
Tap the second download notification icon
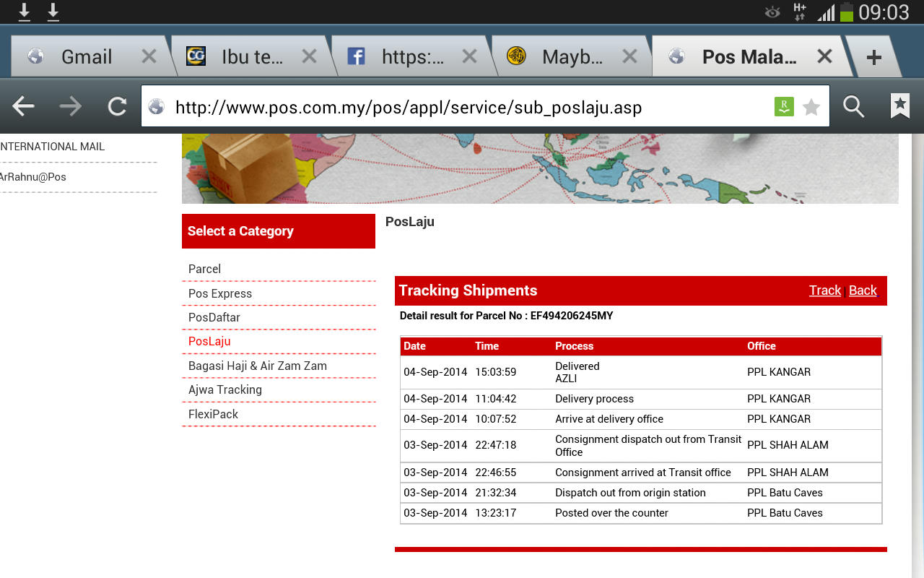point(53,12)
